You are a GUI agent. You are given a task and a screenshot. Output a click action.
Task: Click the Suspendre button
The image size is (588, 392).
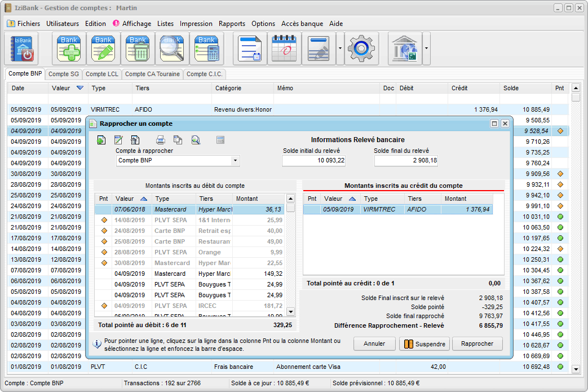click(x=424, y=344)
